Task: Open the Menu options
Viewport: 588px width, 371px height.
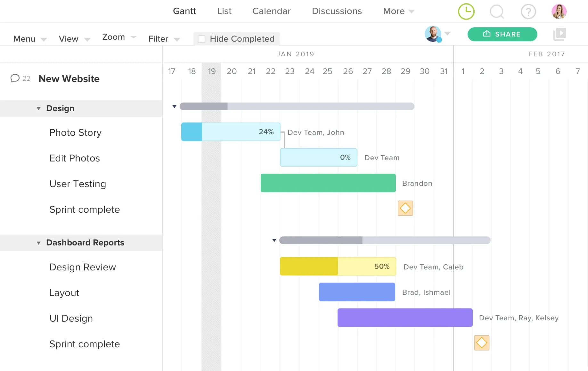Action: [x=29, y=38]
